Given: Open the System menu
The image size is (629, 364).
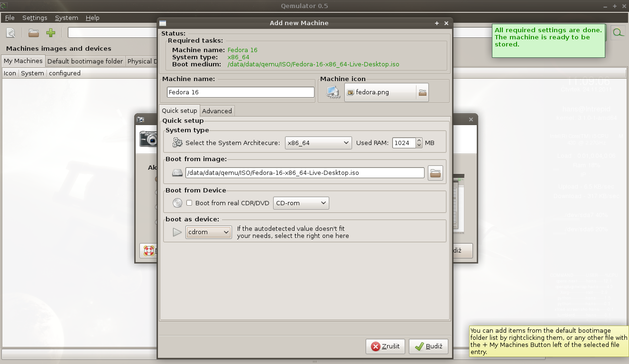Looking at the screenshot, I should coord(66,18).
